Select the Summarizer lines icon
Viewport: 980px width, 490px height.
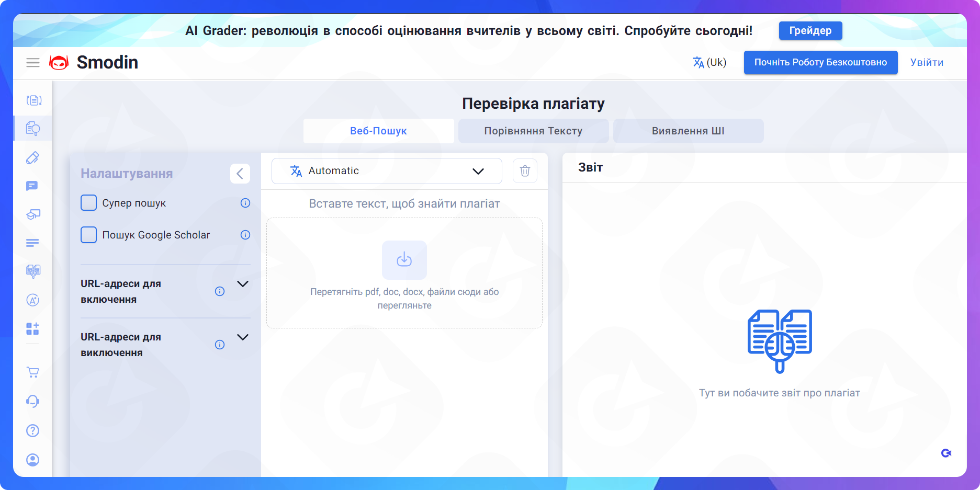coord(32,242)
